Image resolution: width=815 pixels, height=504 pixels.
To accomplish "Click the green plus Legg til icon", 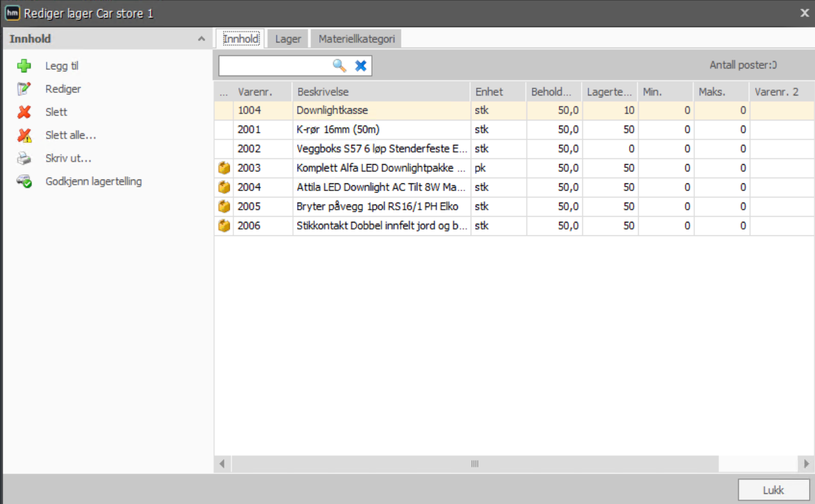I will pos(24,66).
